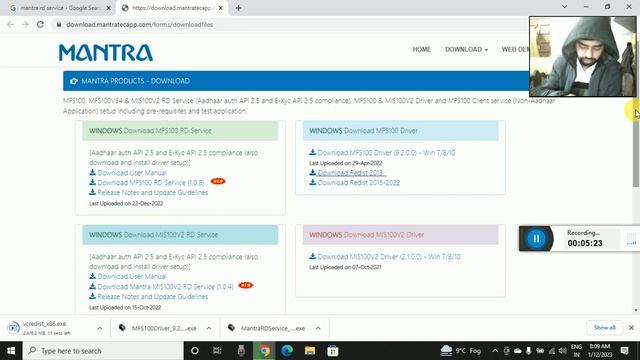The image size is (640, 360).
Task: Click the ENG IN language indicator
Action: 576,351
